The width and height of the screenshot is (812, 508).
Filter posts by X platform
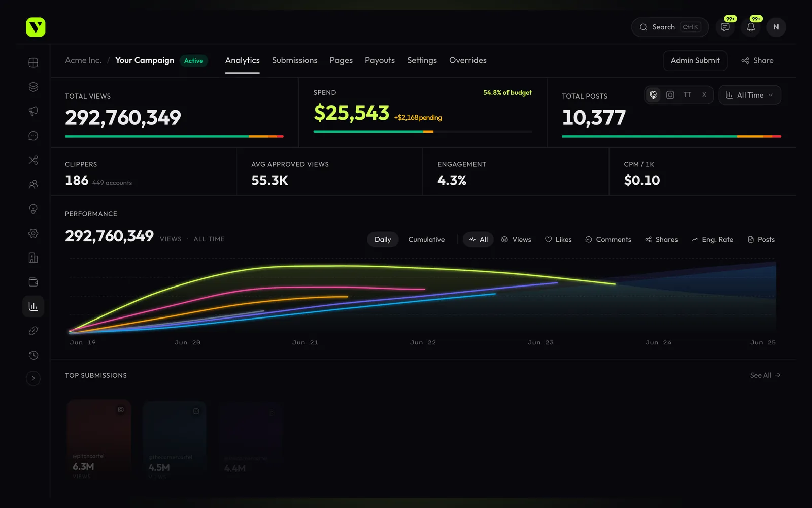coord(704,95)
